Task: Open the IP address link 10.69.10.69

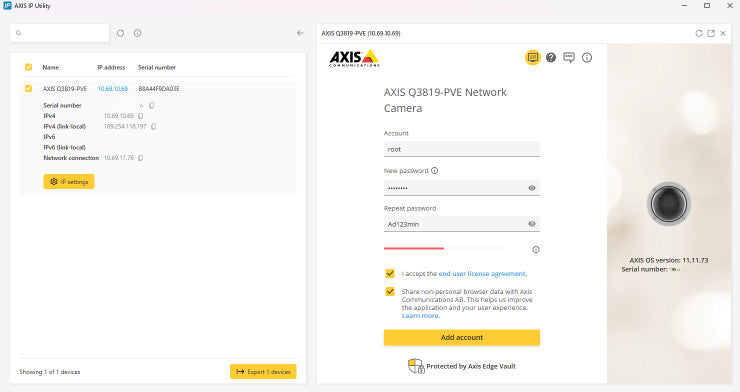Action: pyautogui.click(x=113, y=89)
